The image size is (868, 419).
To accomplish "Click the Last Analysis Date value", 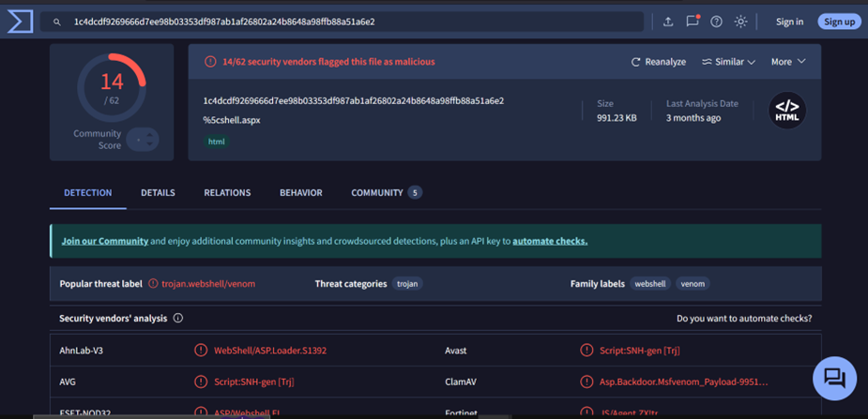I will (x=693, y=118).
